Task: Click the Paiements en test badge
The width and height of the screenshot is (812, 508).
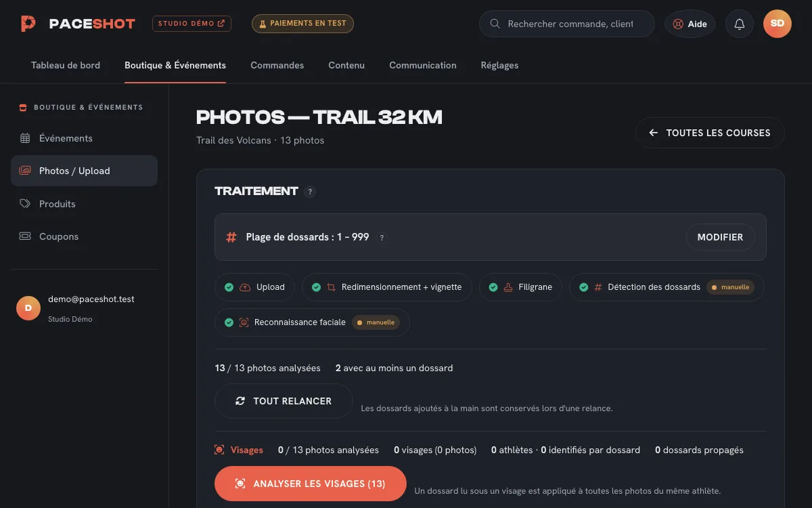Action: coord(302,24)
